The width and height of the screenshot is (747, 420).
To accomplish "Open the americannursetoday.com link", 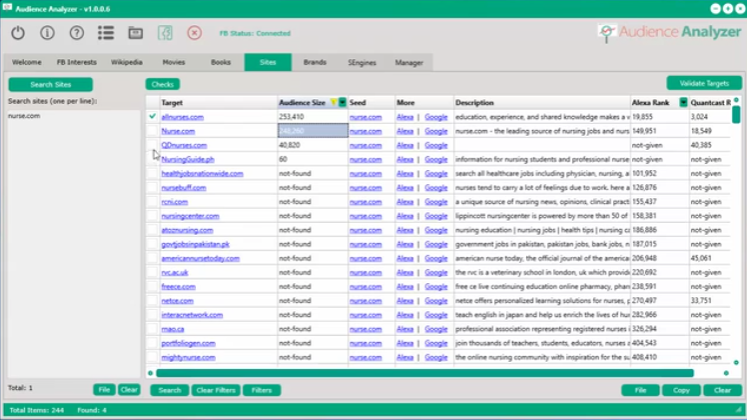I will pyautogui.click(x=200, y=258).
